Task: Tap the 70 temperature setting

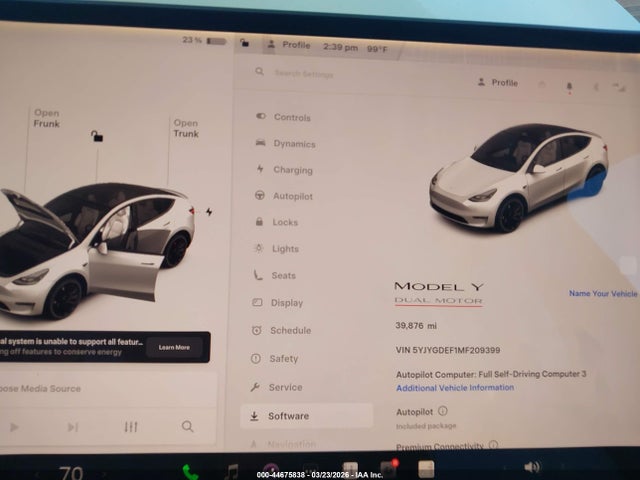Action: pos(71,473)
